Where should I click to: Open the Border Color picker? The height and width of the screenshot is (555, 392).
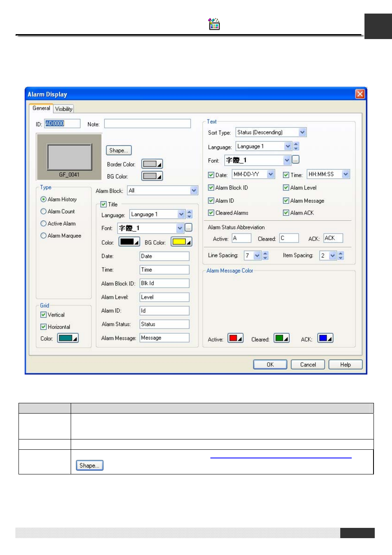point(152,164)
